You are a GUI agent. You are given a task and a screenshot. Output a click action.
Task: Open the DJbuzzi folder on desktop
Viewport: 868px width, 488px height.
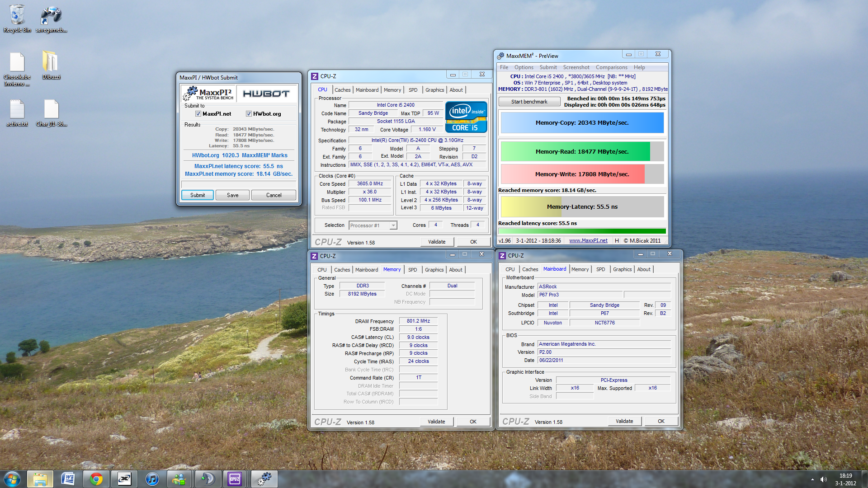[51, 66]
